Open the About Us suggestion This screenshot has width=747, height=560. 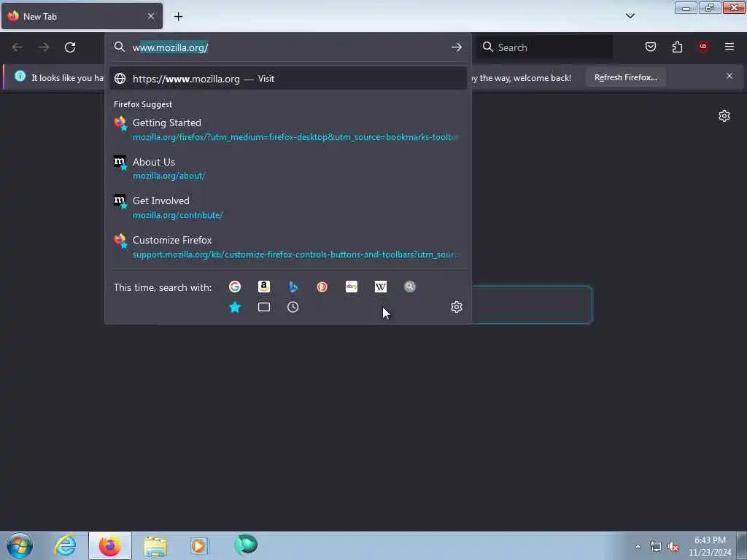click(287, 168)
